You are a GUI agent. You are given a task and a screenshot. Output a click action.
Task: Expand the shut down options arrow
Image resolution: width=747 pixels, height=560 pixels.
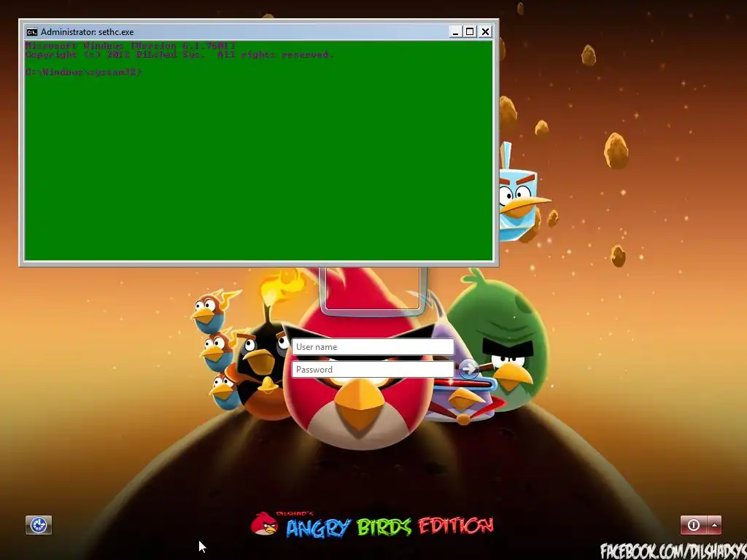[714, 525]
